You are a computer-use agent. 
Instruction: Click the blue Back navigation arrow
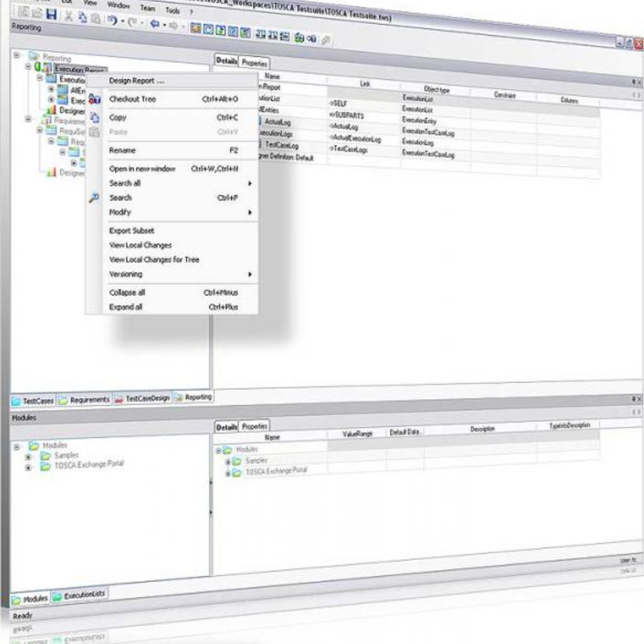[x=155, y=24]
